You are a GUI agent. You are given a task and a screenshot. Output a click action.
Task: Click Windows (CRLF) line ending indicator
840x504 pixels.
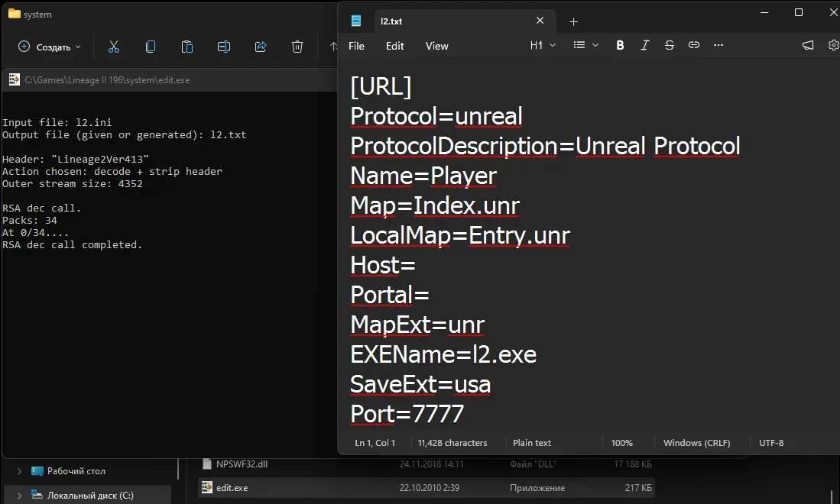tap(696, 443)
